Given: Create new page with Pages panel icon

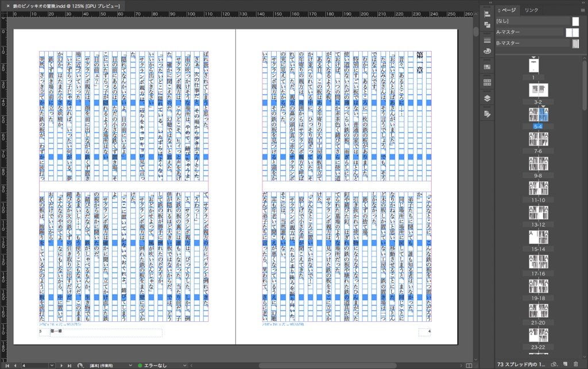Looking at the screenshot, I should pos(565,364).
